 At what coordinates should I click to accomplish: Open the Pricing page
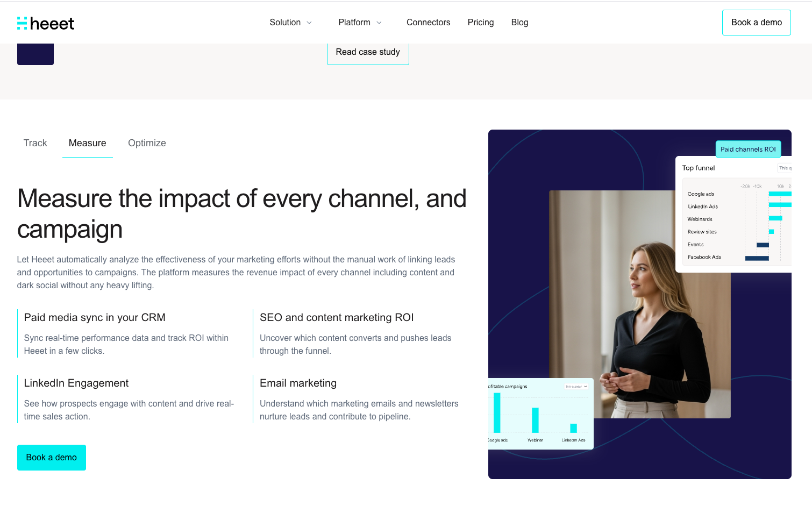(481, 23)
